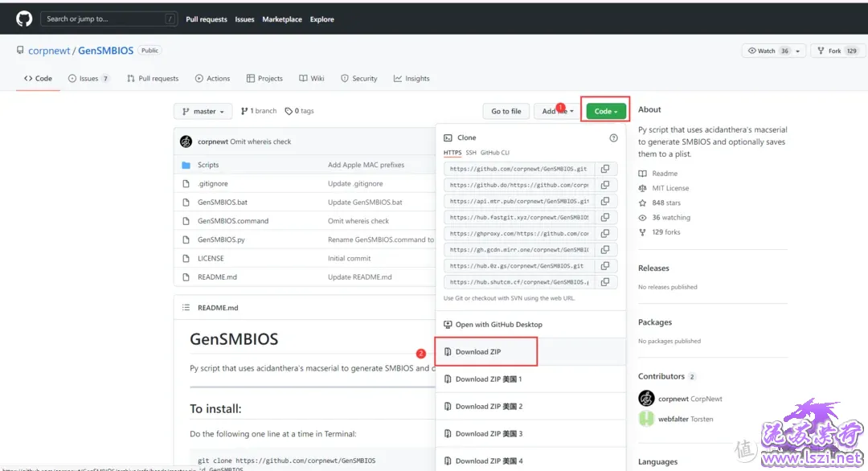The height and width of the screenshot is (471, 868).
Task: Open the Wiki tab
Action: click(312, 79)
